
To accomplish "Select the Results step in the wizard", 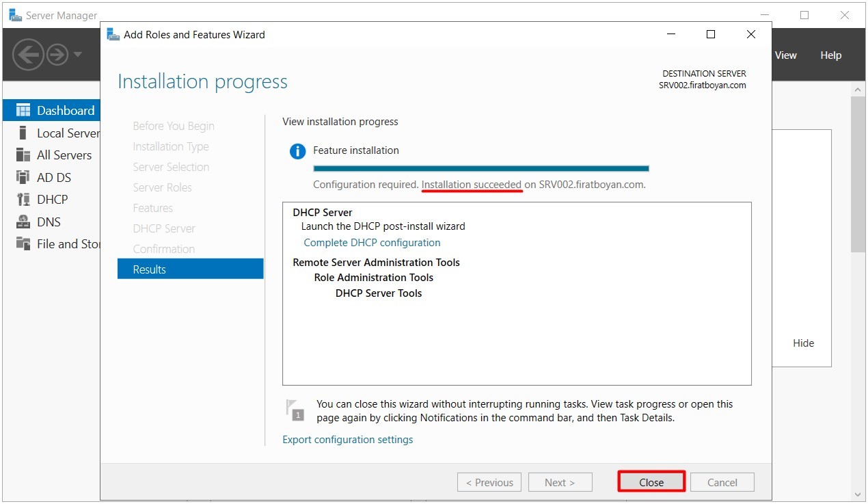I will pos(190,269).
